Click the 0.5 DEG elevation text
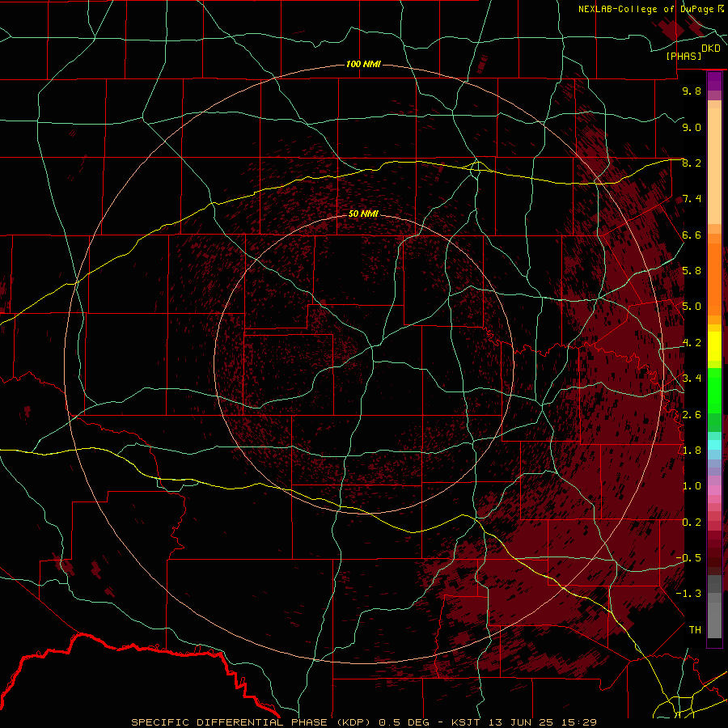 pos(404,722)
